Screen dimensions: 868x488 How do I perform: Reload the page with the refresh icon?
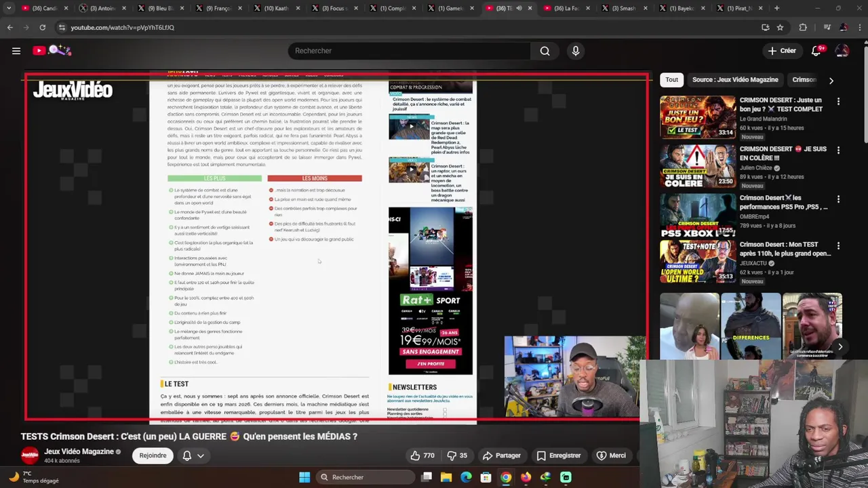click(42, 27)
